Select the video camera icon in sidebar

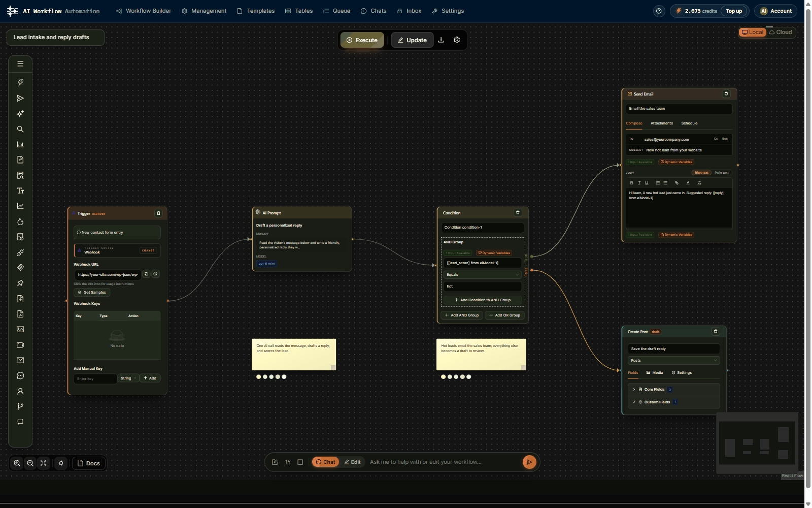click(x=20, y=345)
